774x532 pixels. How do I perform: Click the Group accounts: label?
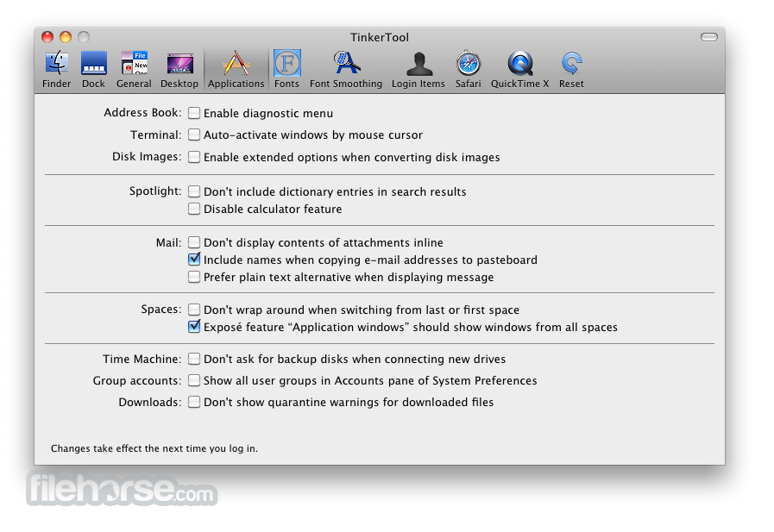[x=136, y=380]
